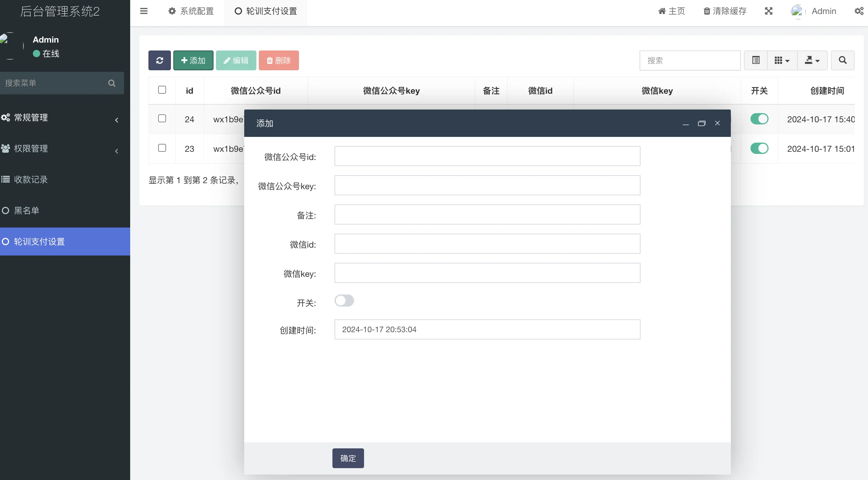
Task: Click the refresh table icon button
Action: [x=159, y=60]
